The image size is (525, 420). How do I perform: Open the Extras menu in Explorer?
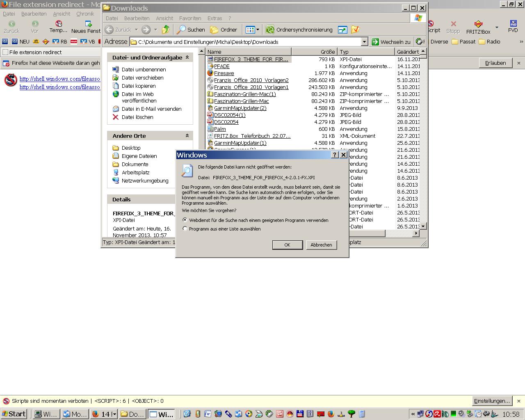(215, 18)
